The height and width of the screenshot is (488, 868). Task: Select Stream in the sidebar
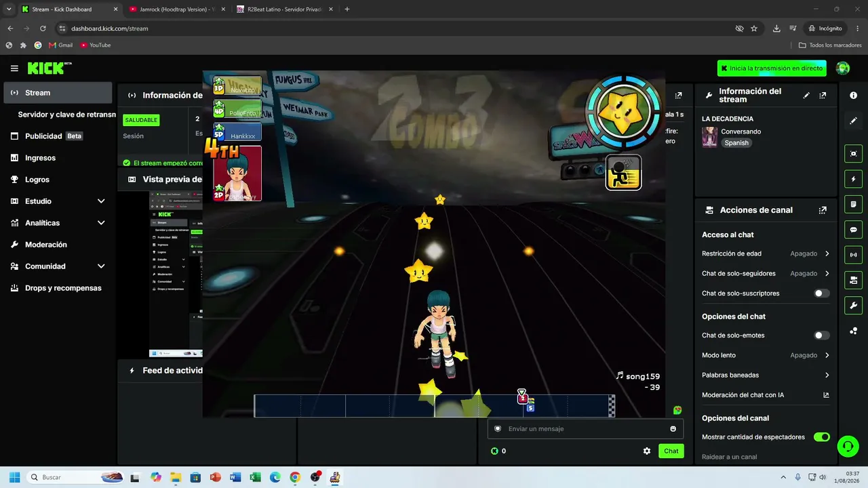[58, 93]
